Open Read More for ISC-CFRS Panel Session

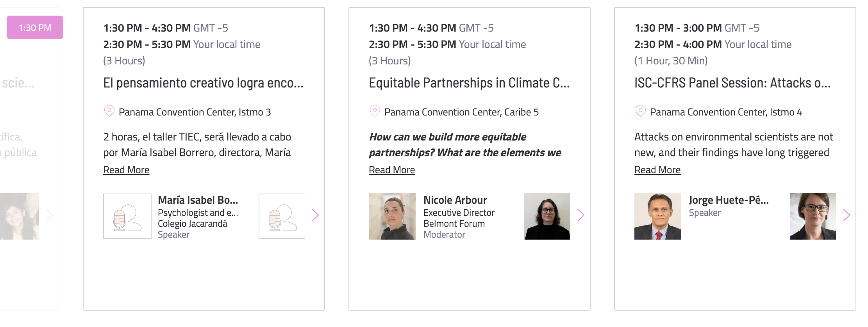point(657,170)
